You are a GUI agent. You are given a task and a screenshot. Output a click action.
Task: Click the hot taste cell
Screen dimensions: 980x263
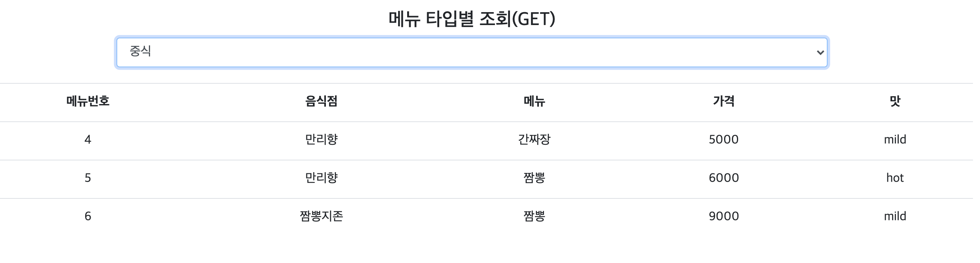coord(895,178)
